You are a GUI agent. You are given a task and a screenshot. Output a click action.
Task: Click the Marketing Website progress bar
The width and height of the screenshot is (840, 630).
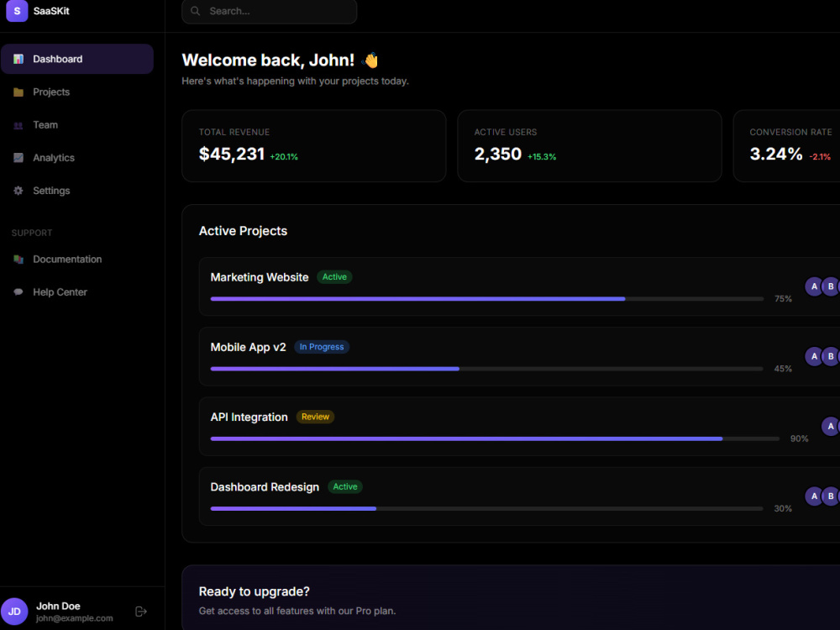[487, 299]
